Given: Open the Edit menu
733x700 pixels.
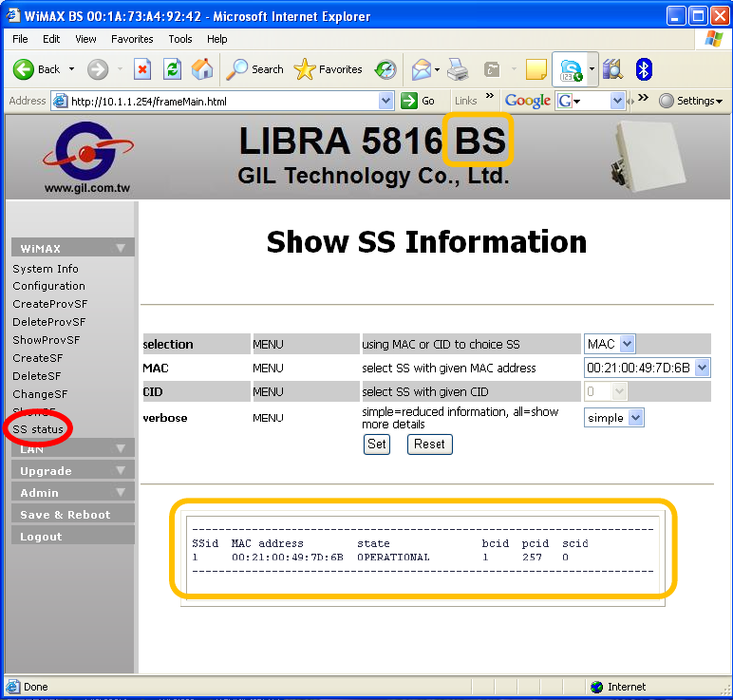Looking at the screenshot, I should coord(51,39).
